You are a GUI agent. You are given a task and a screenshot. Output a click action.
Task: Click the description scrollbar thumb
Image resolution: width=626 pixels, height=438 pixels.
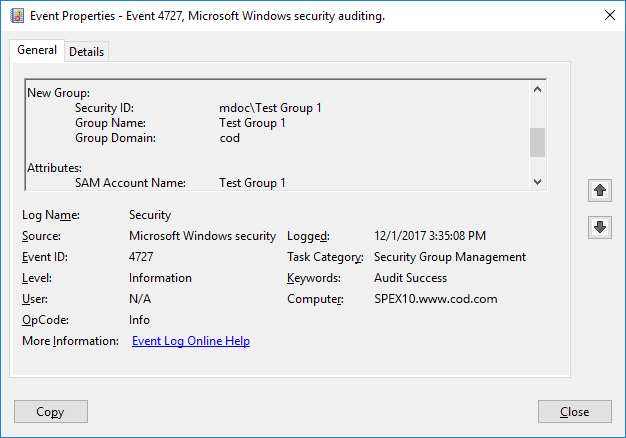[x=537, y=143]
